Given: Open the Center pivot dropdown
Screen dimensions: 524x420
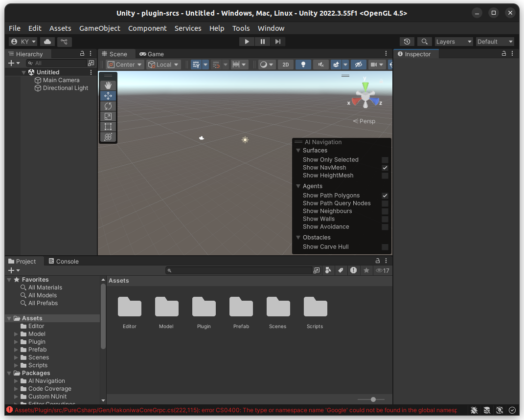Looking at the screenshot, I should tap(125, 65).
